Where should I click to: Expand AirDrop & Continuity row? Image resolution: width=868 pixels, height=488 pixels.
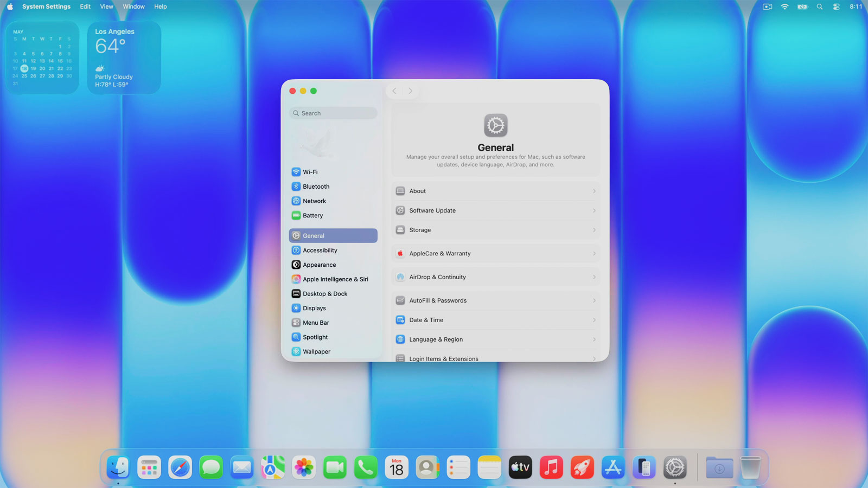(496, 277)
